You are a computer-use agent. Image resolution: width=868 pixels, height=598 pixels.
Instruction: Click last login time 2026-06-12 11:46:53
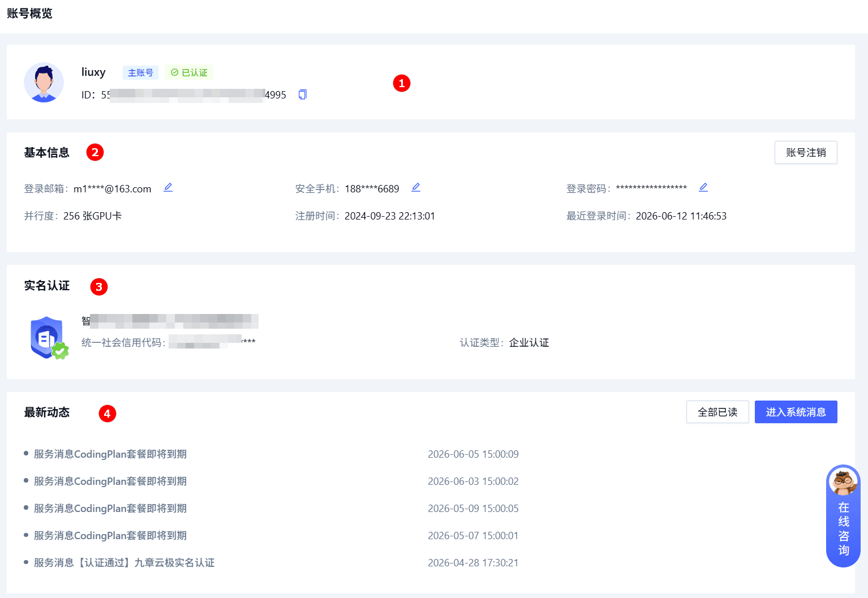coord(681,216)
